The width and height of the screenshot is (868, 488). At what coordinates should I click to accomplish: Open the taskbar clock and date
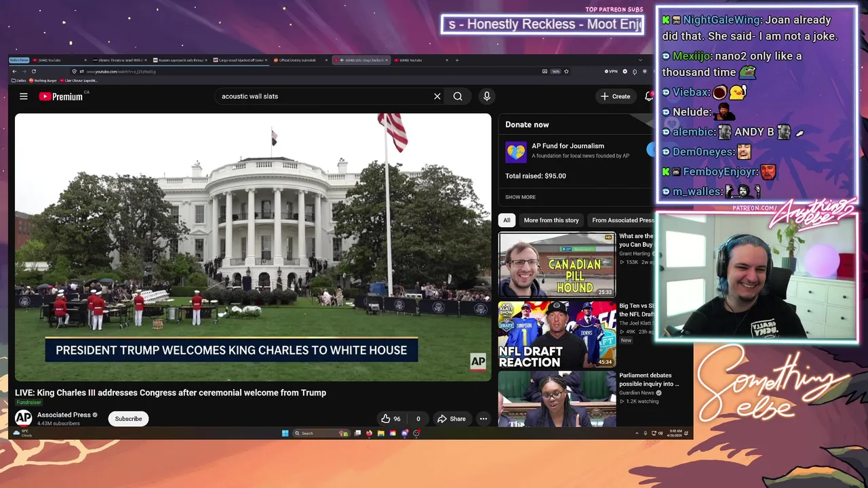tap(674, 433)
